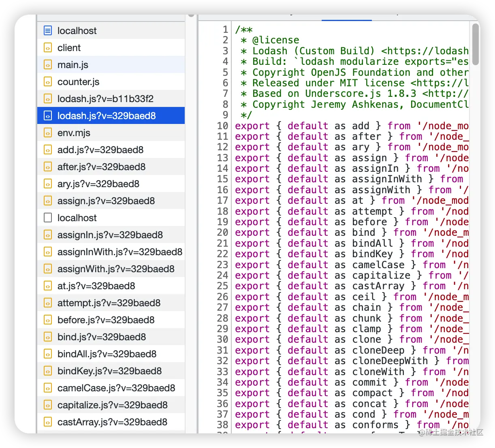Click the icon beside before.js?v=329baed8
The width and height of the screenshot is (495, 448).
click(48, 320)
